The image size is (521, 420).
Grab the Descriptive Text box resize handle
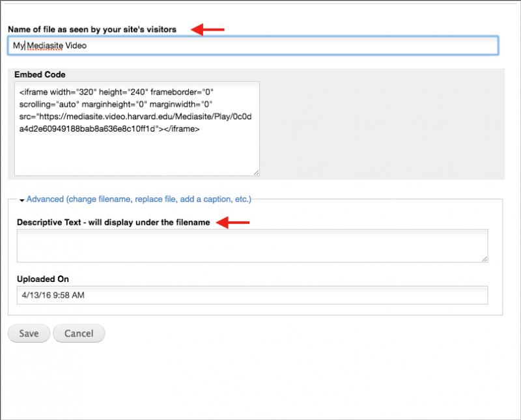[485, 259]
